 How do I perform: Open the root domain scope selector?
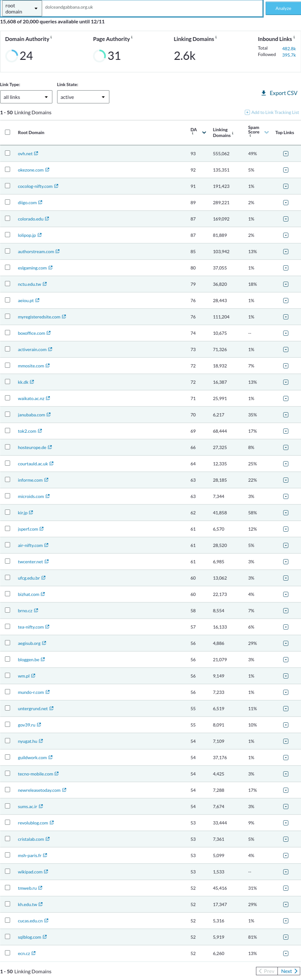click(21, 8)
